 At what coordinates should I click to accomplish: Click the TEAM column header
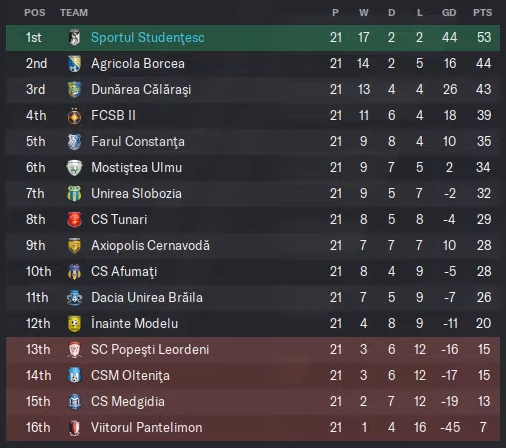(74, 13)
